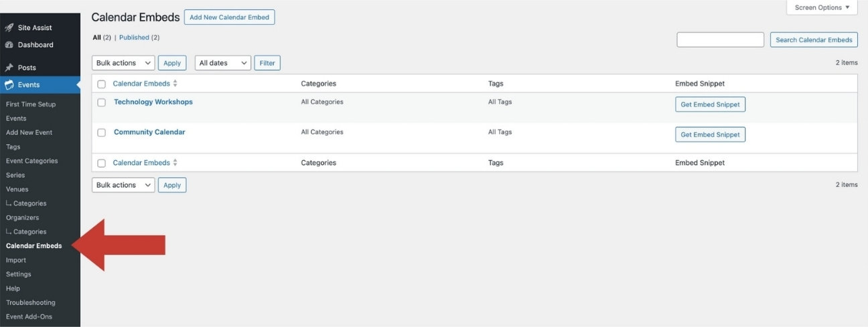The image size is (868, 327).
Task: Click the Posts pushpin icon
Action: coord(9,68)
